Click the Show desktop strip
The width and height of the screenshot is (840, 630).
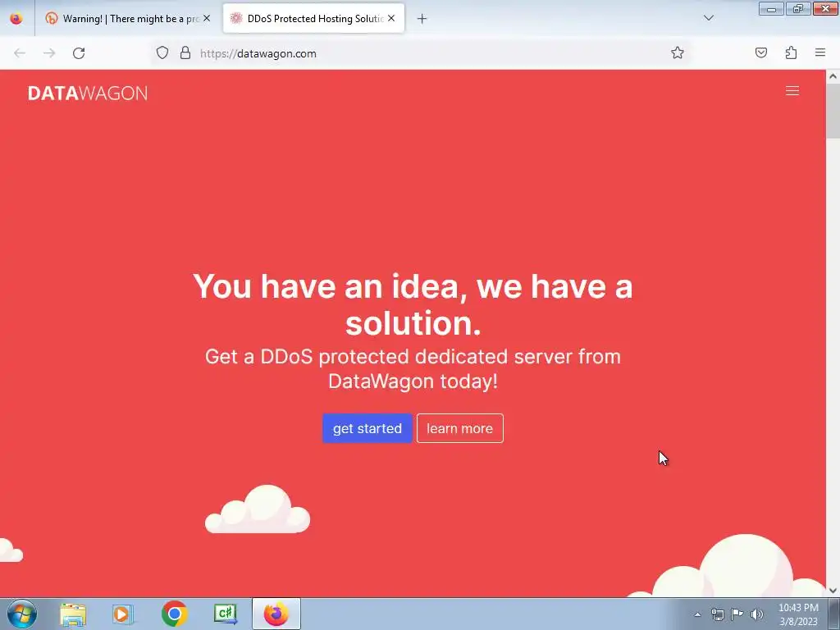pyautogui.click(x=834, y=614)
